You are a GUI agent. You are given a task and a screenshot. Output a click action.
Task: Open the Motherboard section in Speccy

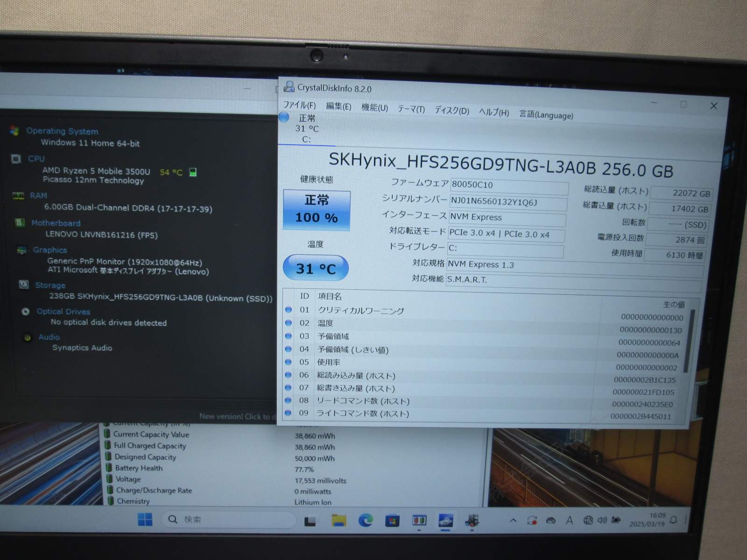[56, 223]
